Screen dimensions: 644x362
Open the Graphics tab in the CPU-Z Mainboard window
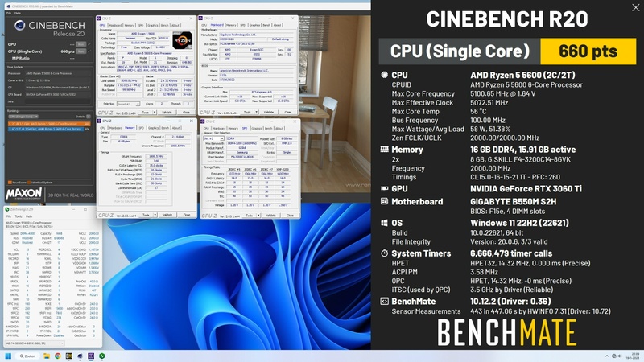254,25
